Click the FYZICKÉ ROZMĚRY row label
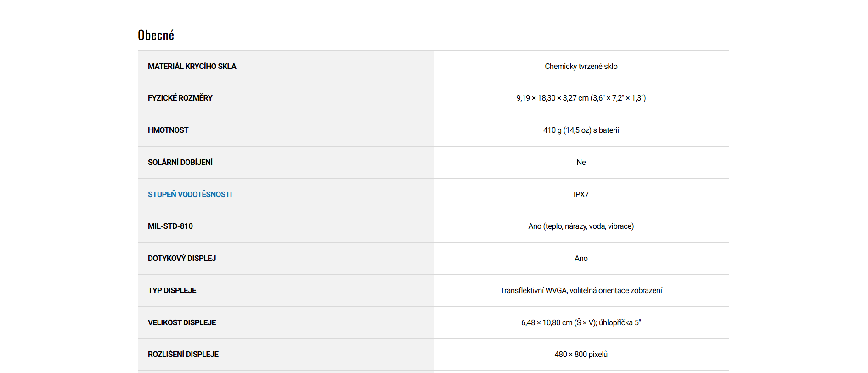868x373 pixels. (x=180, y=98)
